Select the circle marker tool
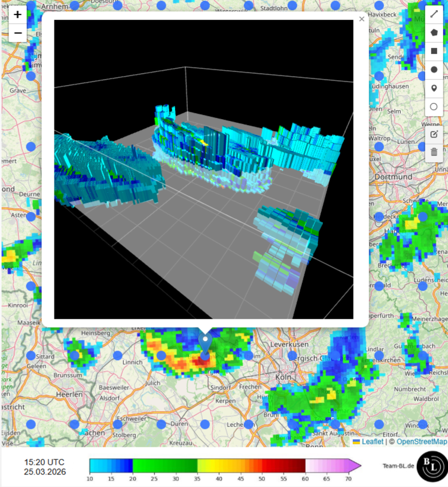Viewport: 448px width, 487px height. point(434,107)
